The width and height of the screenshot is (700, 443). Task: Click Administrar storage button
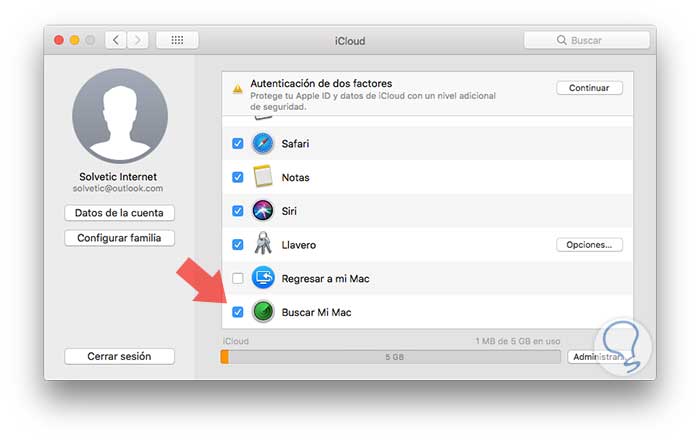pos(598,357)
